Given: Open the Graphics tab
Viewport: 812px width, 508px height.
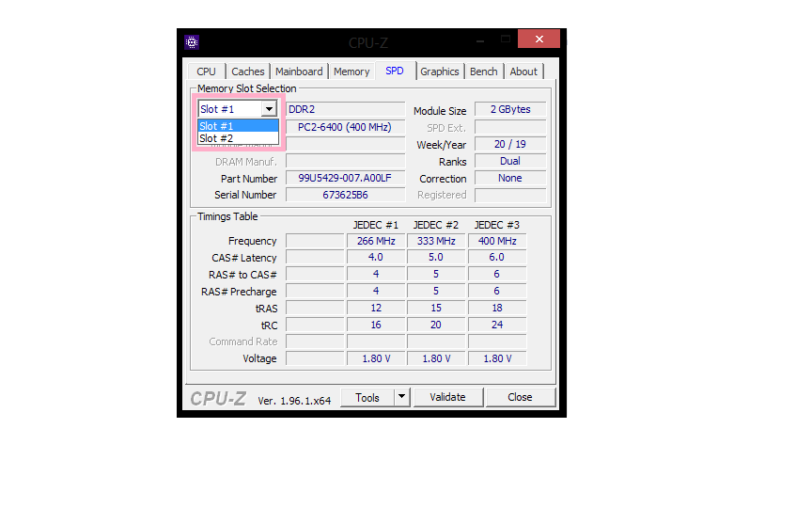Looking at the screenshot, I should tap(439, 71).
